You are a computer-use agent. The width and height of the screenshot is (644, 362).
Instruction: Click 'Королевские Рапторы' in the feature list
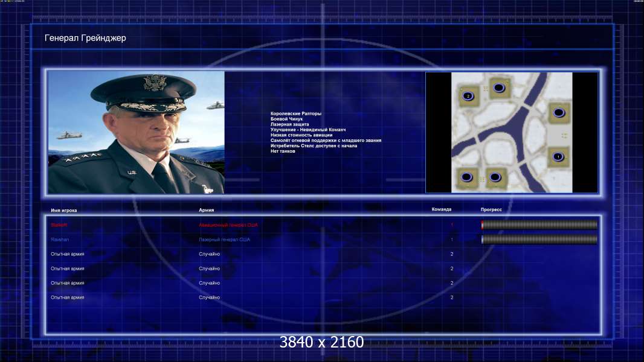[x=295, y=113]
